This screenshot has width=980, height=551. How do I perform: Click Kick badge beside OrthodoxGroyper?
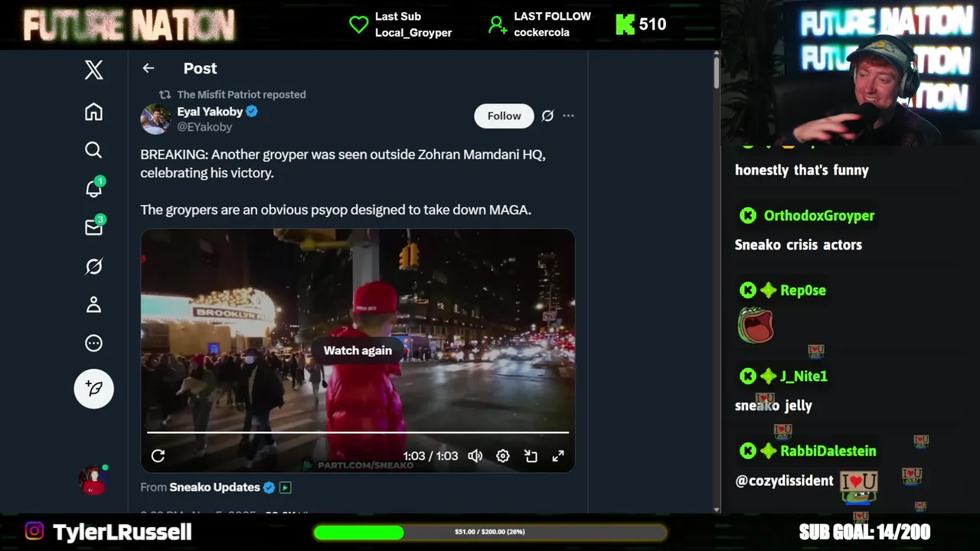(x=748, y=216)
